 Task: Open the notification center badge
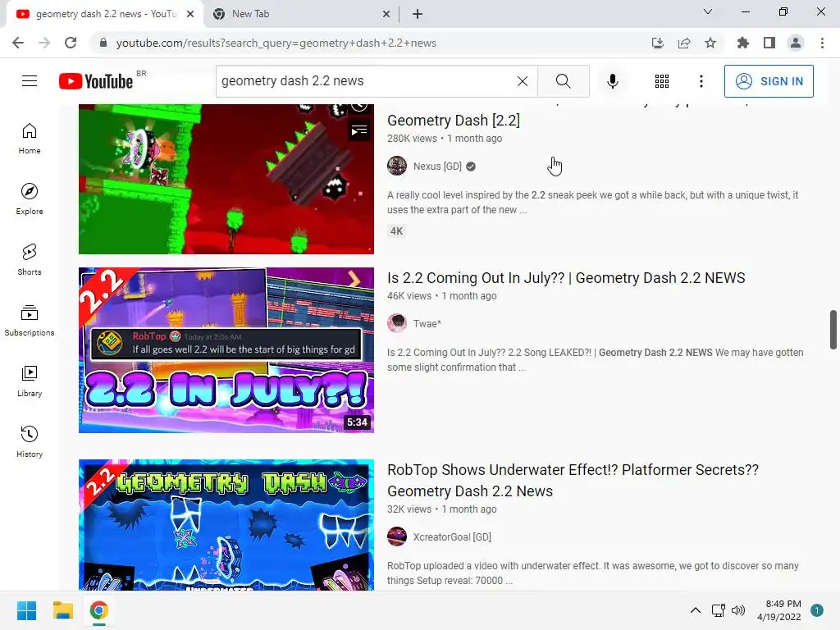pos(817,610)
